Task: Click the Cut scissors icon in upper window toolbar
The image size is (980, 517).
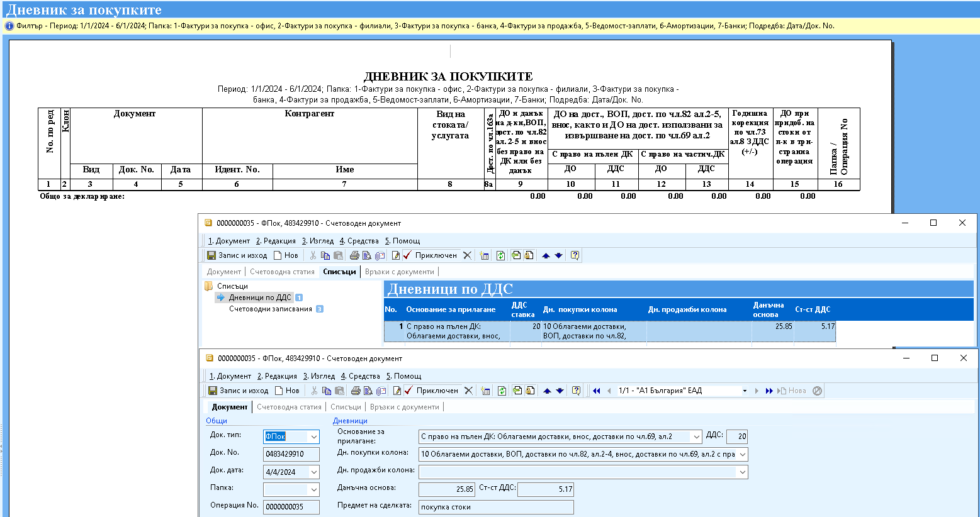Action: tap(313, 255)
